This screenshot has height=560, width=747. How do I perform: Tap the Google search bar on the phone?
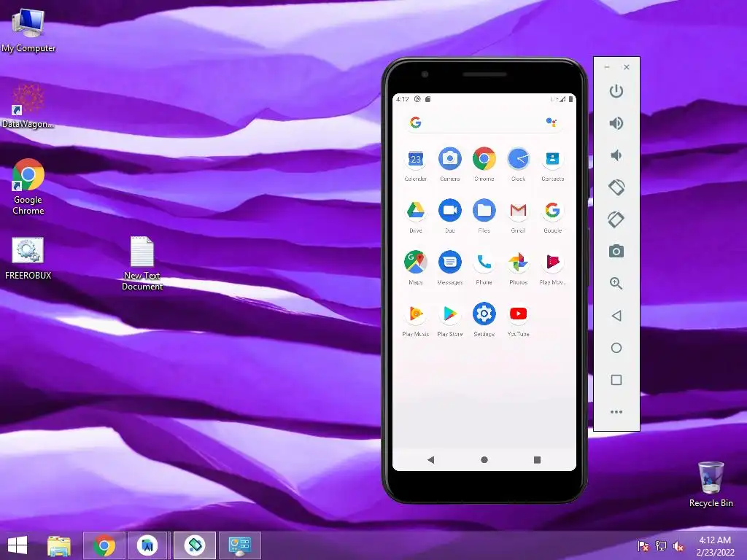(x=484, y=122)
